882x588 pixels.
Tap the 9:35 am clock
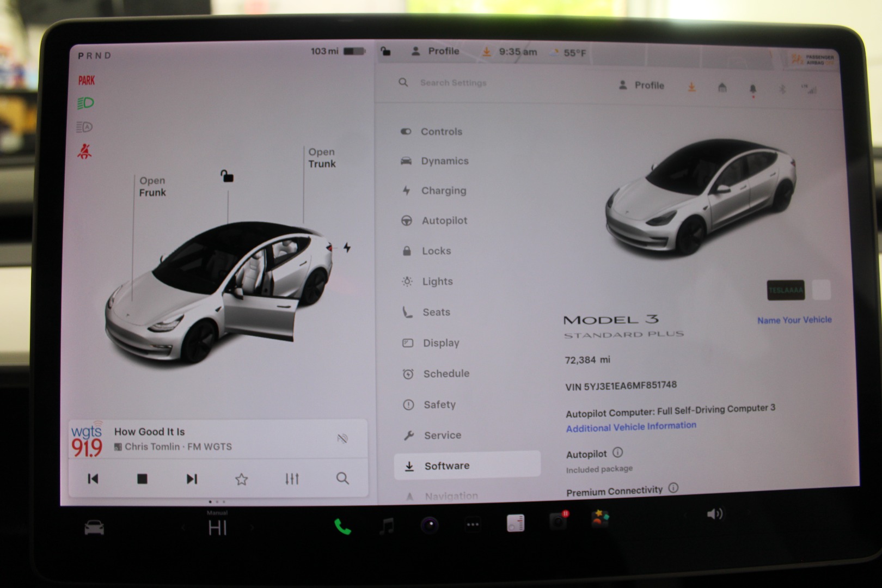click(518, 52)
